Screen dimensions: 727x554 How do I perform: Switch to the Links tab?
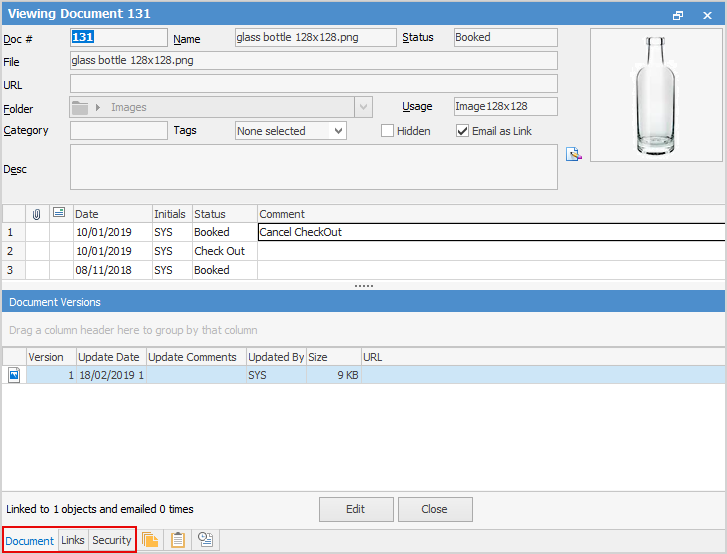point(73,540)
